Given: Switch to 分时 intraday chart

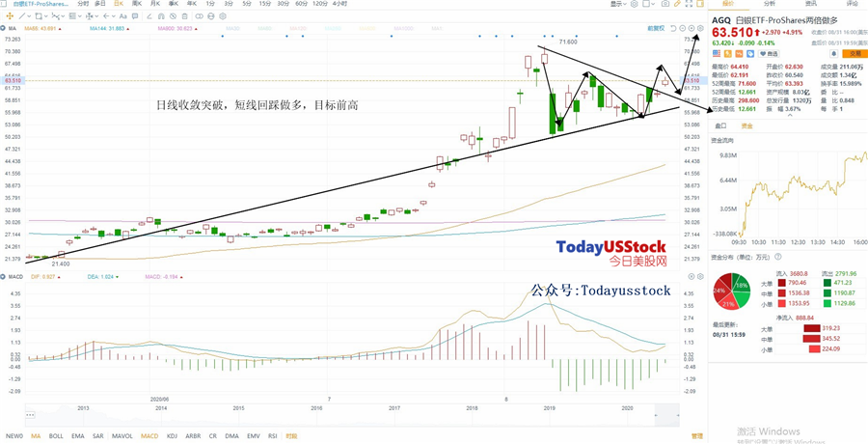Looking at the screenshot, I should (83, 4).
